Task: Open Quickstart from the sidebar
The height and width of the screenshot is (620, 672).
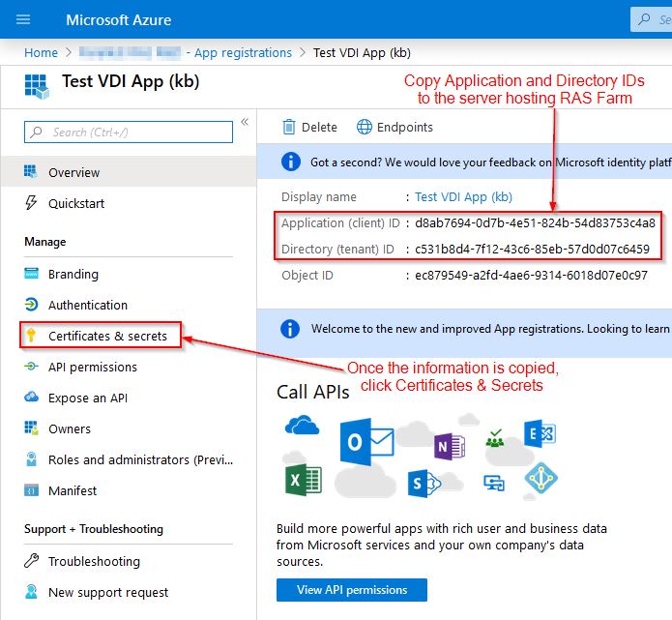Action: [76, 203]
